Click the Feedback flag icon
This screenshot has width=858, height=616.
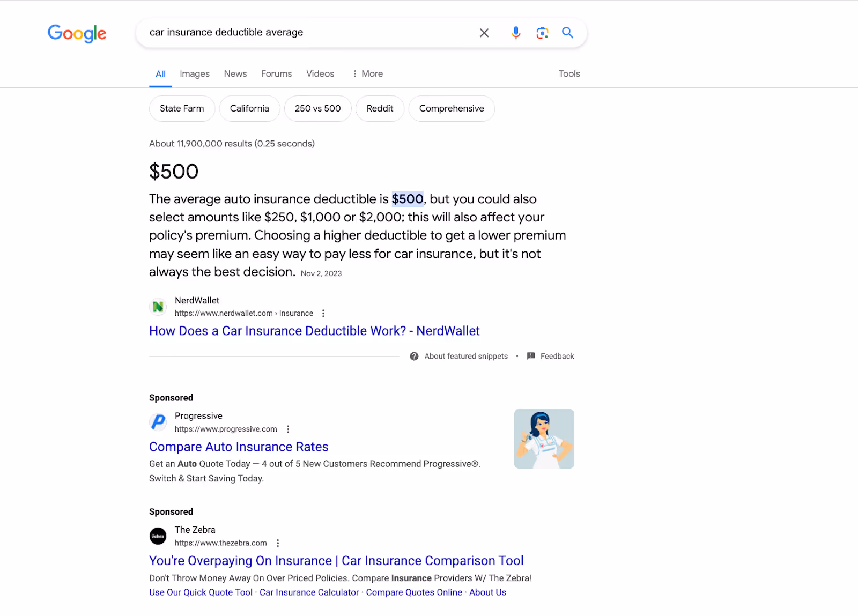pos(531,356)
